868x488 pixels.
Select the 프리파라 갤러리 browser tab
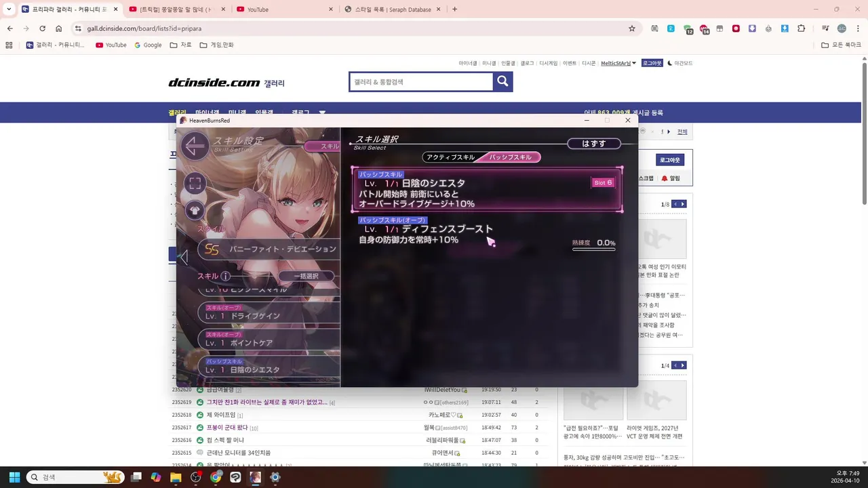coord(70,9)
